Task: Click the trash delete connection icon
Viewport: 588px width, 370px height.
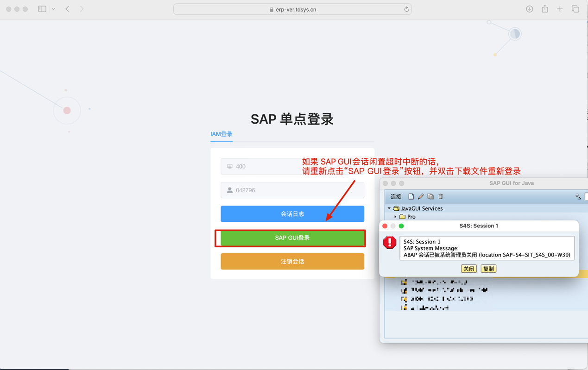Action: [x=441, y=197]
